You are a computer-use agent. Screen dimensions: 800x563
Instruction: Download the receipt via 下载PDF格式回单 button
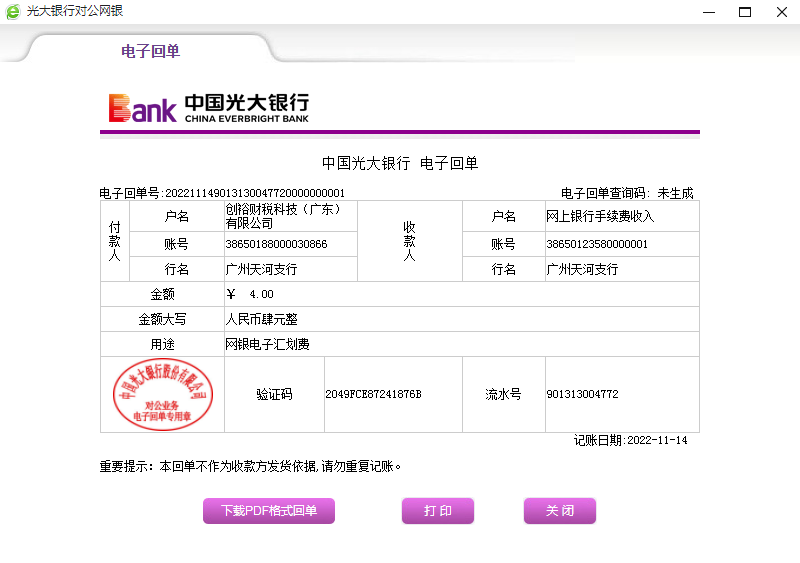point(269,511)
